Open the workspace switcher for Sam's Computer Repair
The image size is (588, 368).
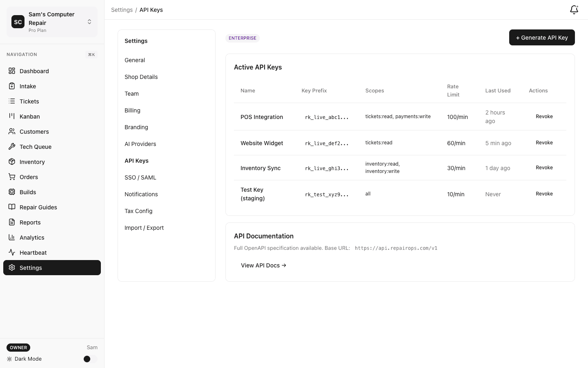pyautogui.click(x=89, y=22)
